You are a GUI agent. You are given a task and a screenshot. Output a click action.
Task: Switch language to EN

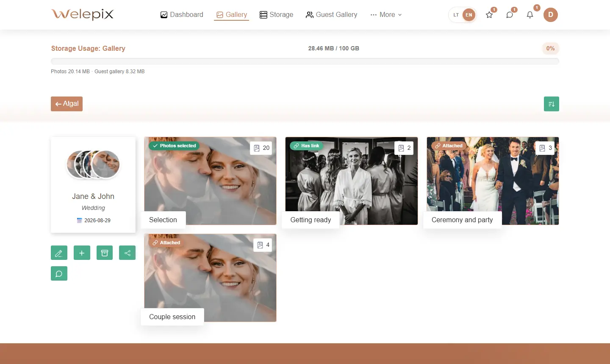click(469, 15)
